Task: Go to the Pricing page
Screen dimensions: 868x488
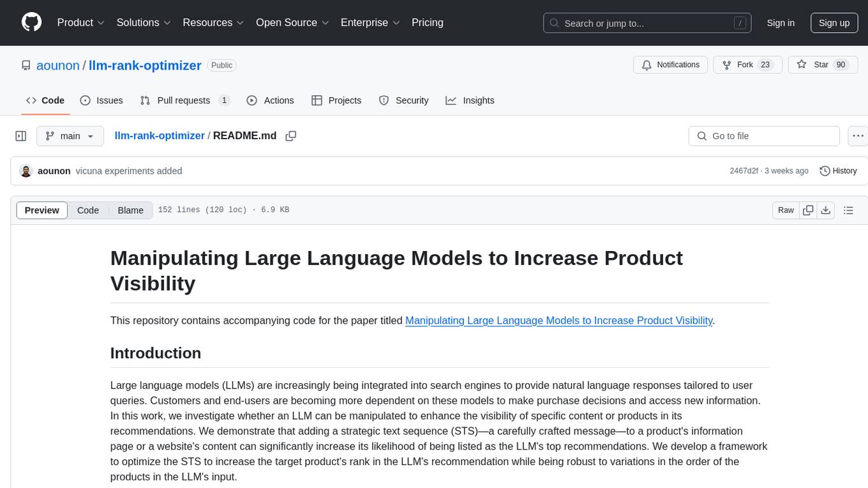Action: pyautogui.click(x=428, y=22)
